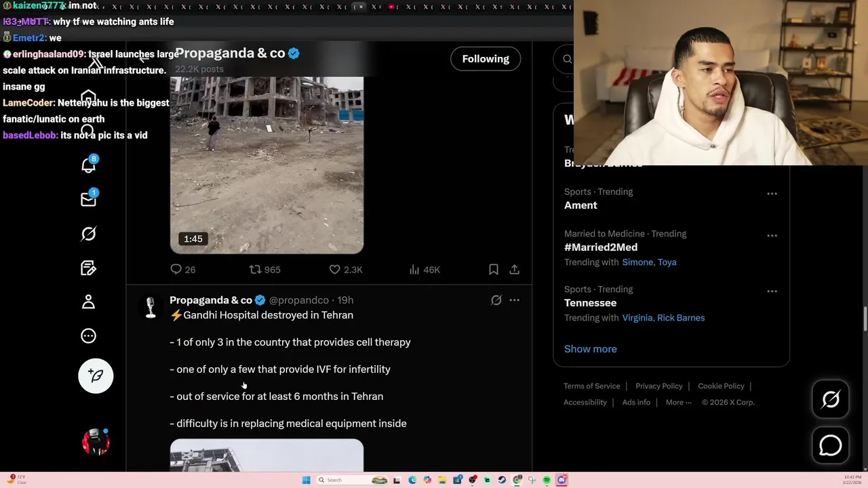This screenshot has height=488, width=868.
Task: Switch to Discord on the taskbar
Action: [561, 480]
